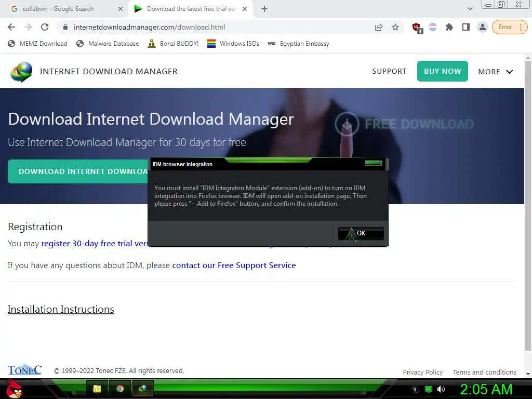Select the Download latest free trial tab

190,9
